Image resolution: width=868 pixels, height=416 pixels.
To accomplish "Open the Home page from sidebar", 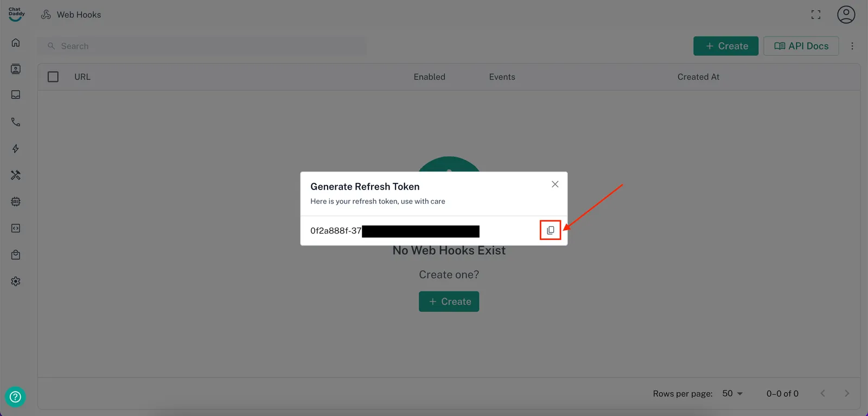I will tap(16, 42).
